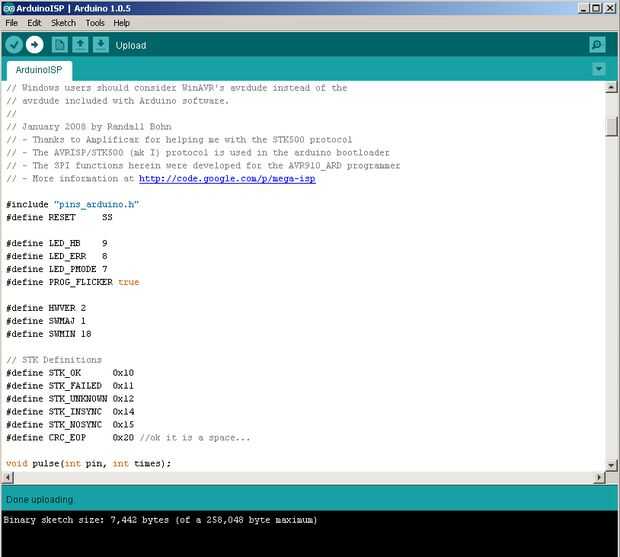The height and width of the screenshot is (557, 620).
Task: Create a new sketch with New icon
Action: click(x=59, y=45)
